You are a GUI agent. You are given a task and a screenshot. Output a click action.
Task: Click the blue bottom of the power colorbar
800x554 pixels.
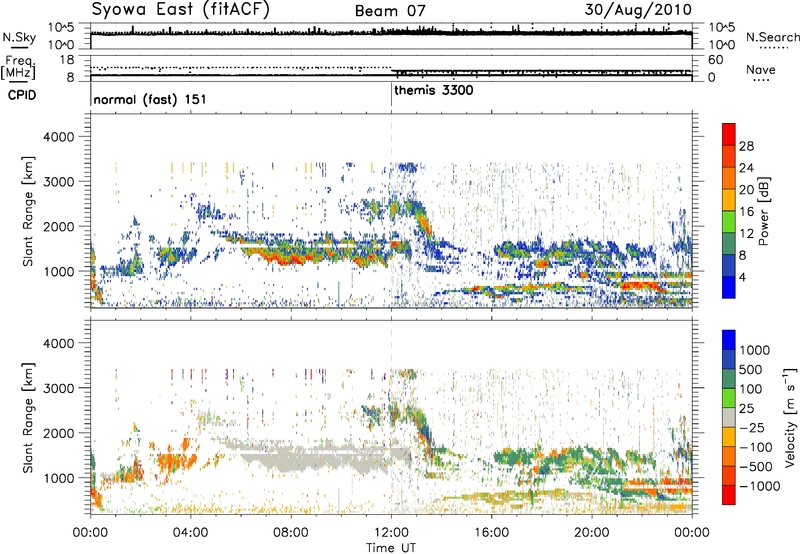(x=729, y=287)
